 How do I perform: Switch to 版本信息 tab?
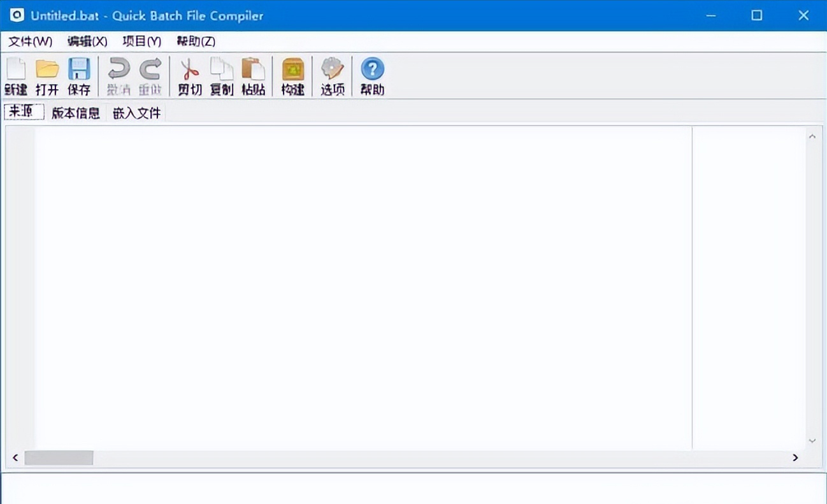click(76, 112)
